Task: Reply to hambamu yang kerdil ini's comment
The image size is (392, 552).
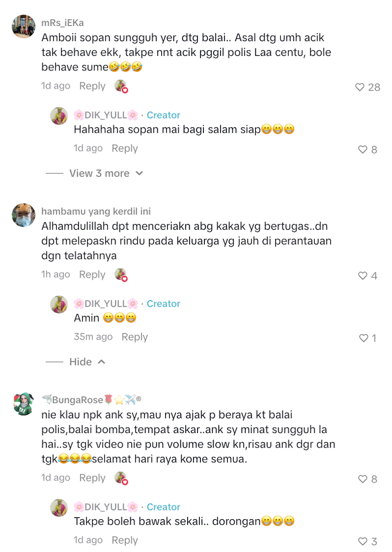Action: [92, 275]
